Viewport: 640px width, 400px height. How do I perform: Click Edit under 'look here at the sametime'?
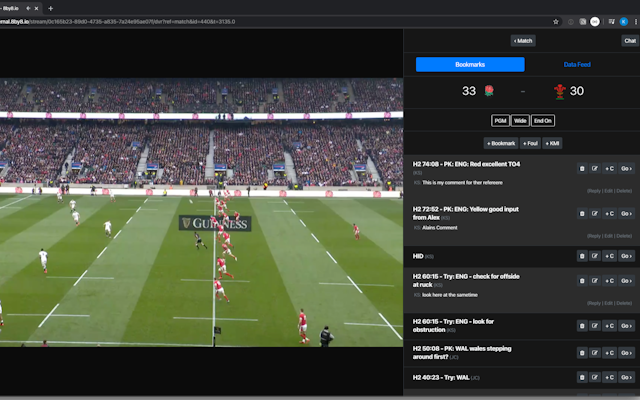(x=608, y=303)
